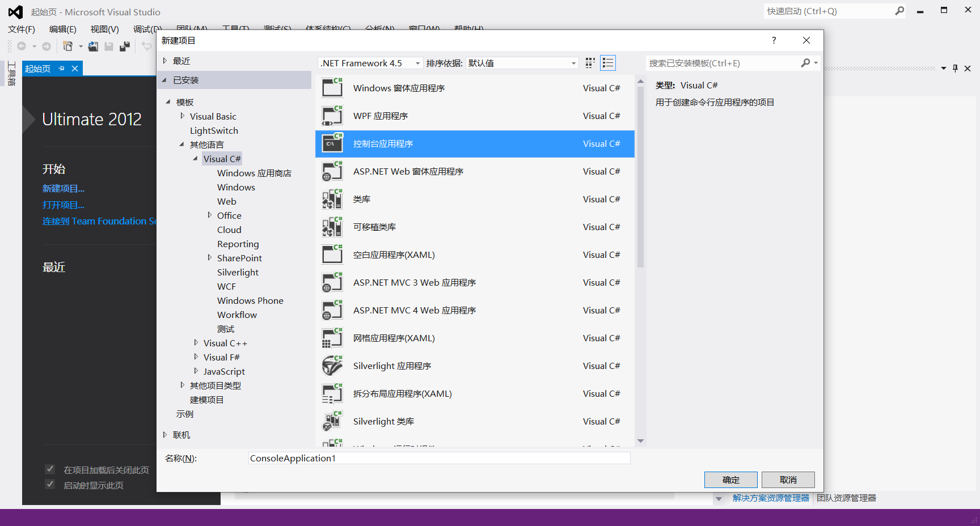Screen dimensions: 980x526
Task: Click the Windows 窗体应用程序 template icon
Action: point(332,88)
